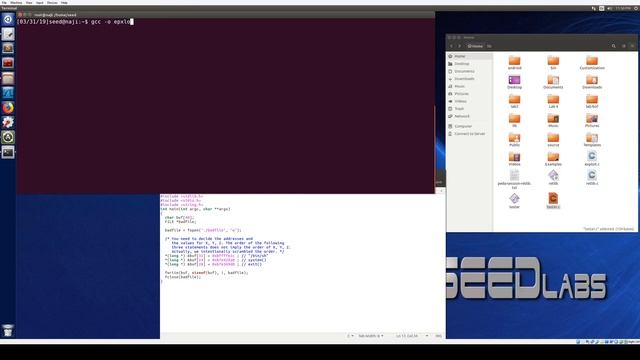Open the VirtualBox File menu
640x360 pixels.
coord(4,2)
